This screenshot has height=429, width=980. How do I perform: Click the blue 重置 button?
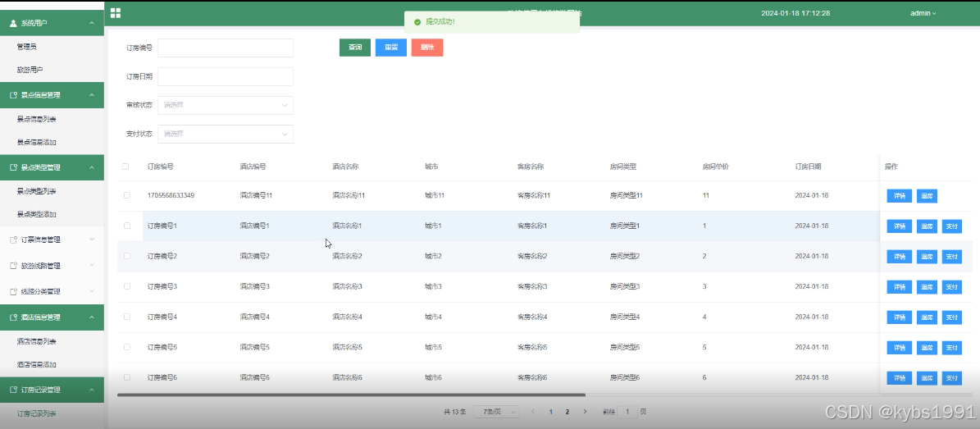tap(391, 48)
